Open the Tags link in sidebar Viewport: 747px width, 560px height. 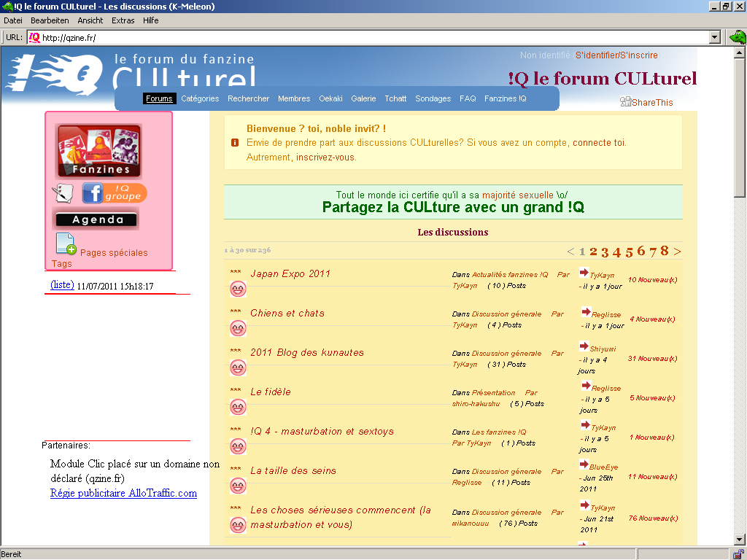[61, 263]
